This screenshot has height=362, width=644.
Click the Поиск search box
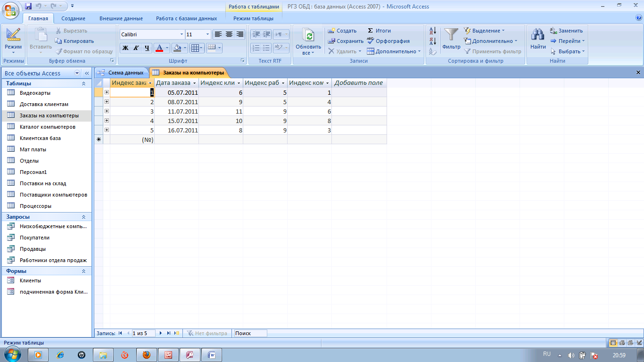point(250,333)
